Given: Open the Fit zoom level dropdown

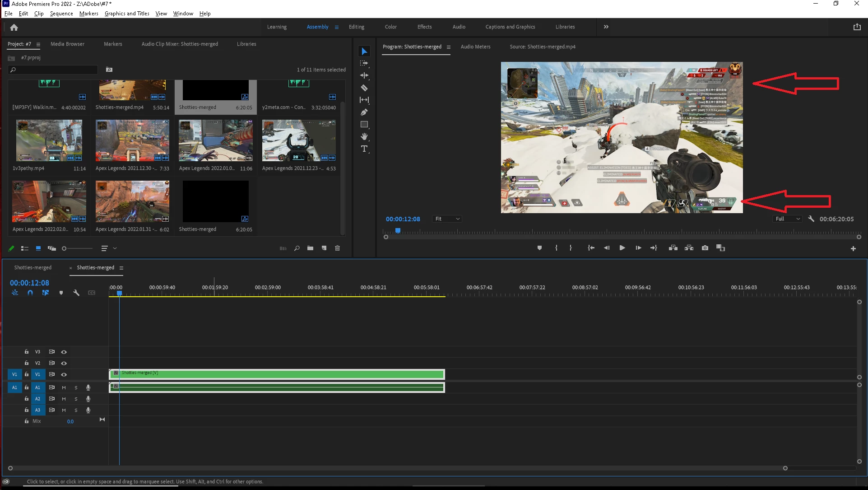Looking at the screenshot, I should [x=447, y=219].
